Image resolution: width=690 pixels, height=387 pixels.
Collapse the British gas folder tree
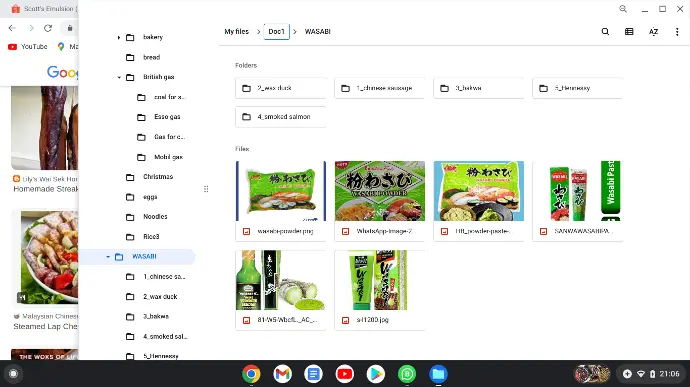119,77
